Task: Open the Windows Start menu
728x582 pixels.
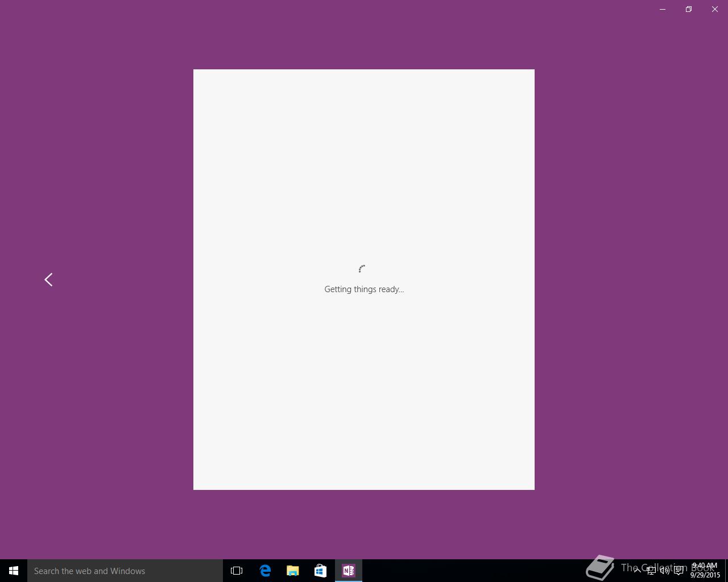Action: point(14,571)
